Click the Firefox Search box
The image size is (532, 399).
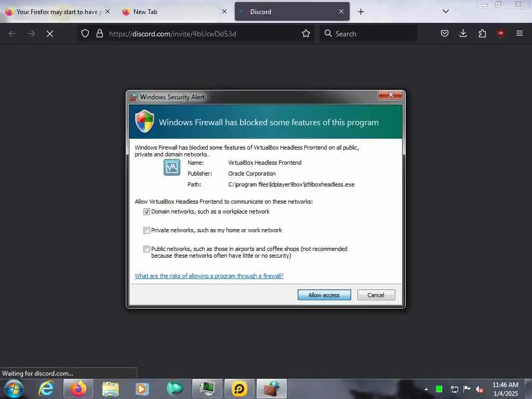tap(368, 34)
